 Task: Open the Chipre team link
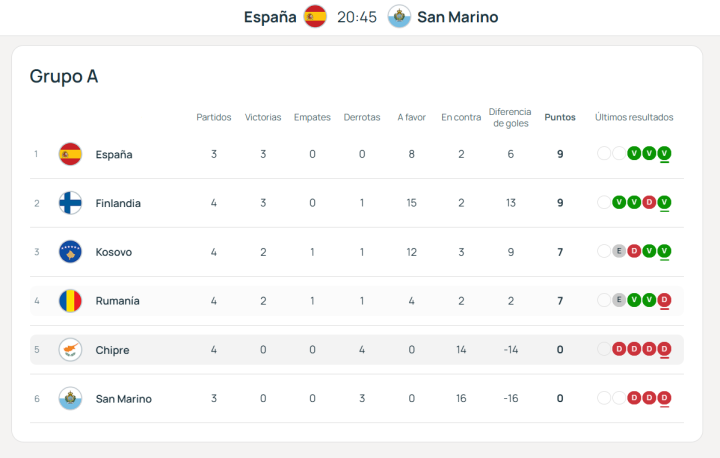click(112, 350)
